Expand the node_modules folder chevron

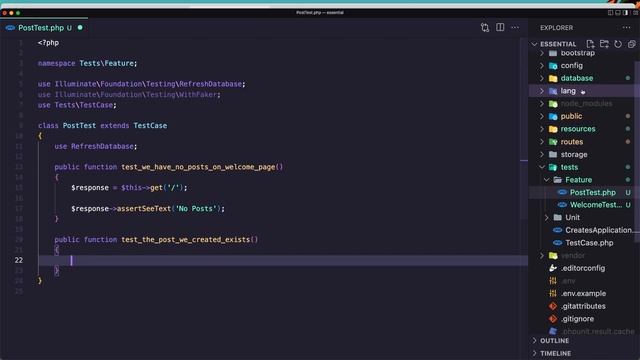[542, 104]
